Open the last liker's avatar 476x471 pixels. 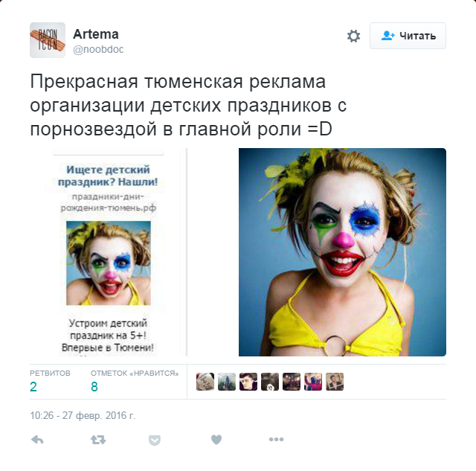pyautogui.click(x=335, y=382)
